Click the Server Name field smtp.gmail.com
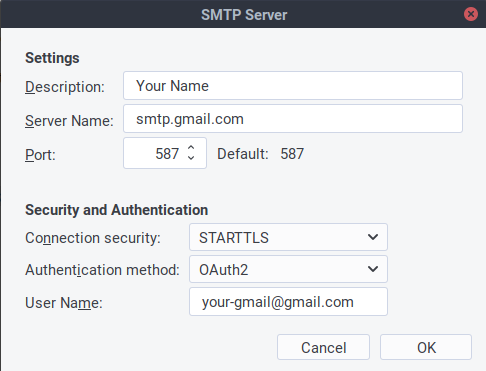This screenshot has height=371, width=486. [293, 119]
